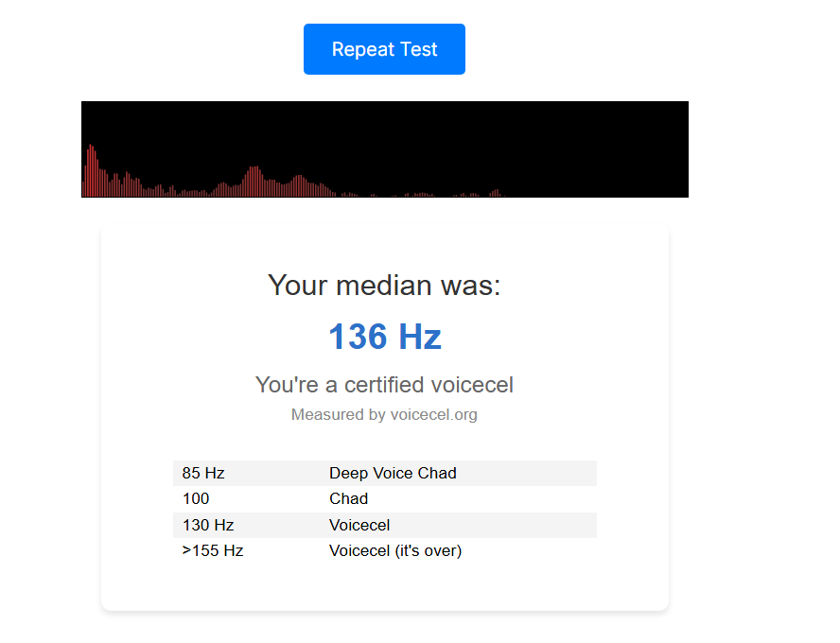Click the Repeat Test button
This screenshot has height=643, width=840.
click(384, 49)
